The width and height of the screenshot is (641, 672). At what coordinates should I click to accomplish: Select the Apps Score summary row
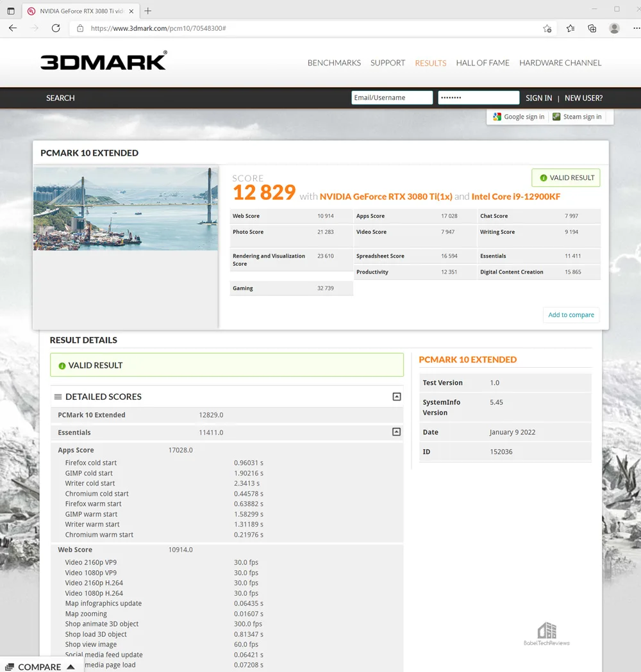coord(415,216)
